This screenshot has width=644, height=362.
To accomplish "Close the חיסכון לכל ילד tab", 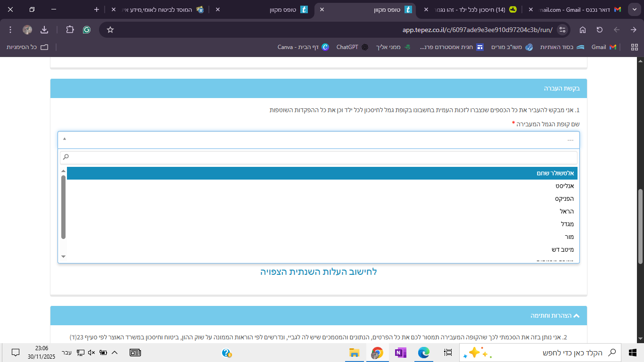I will (427, 9).
